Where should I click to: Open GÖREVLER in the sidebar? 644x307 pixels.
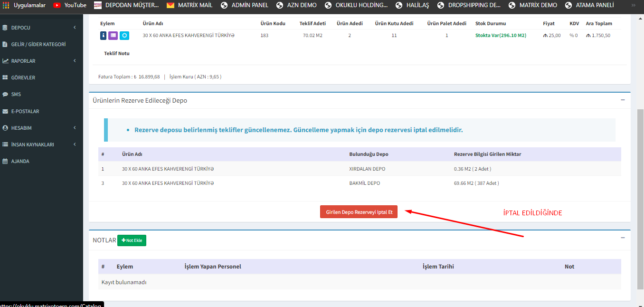click(23, 77)
